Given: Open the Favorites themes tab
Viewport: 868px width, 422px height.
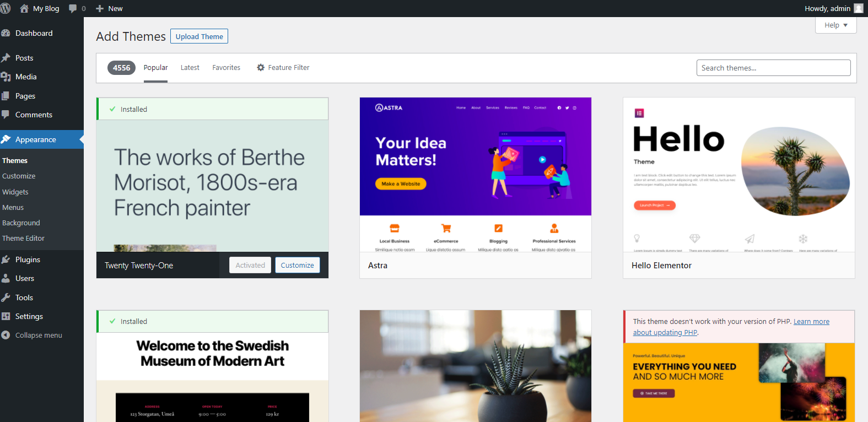Looking at the screenshot, I should click(227, 68).
